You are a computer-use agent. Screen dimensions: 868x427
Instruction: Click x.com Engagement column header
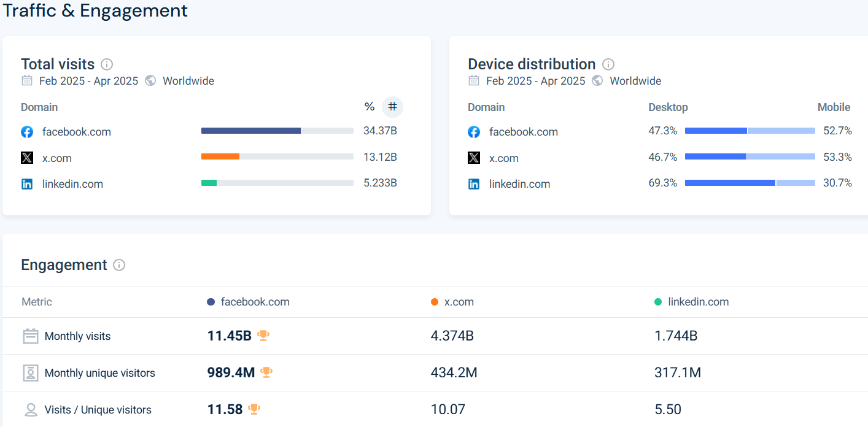coord(459,302)
